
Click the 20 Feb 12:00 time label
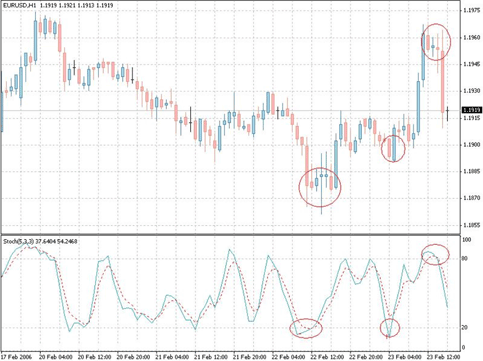click(x=94, y=357)
